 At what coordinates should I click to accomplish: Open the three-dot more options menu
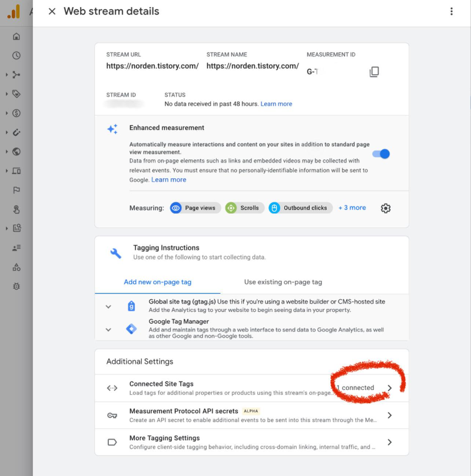(452, 12)
